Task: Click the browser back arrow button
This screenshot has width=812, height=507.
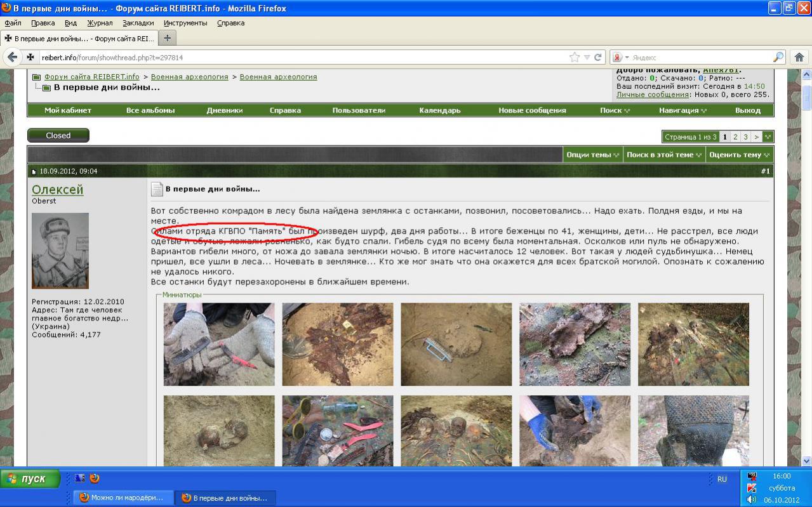Action: coord(12,57)
